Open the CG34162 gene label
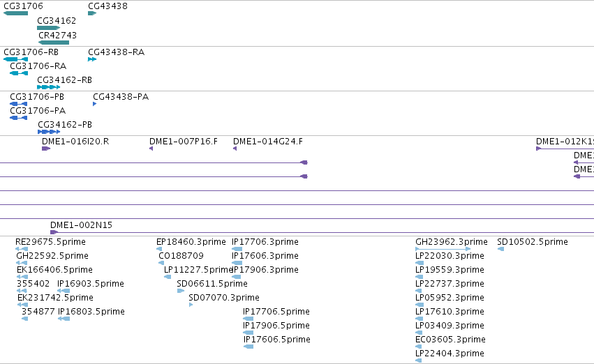The image size is (594, 364). (x=57, y=20)
